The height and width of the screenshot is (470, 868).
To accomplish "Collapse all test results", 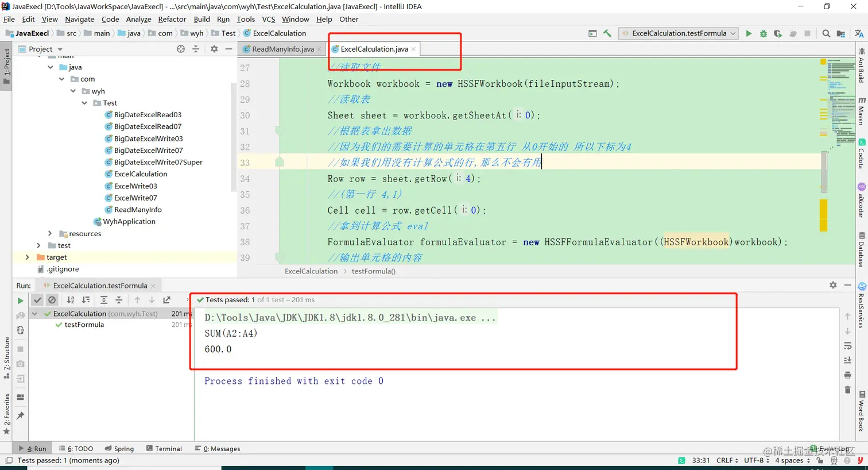I will pyautogui.click(x=119, y=300).
